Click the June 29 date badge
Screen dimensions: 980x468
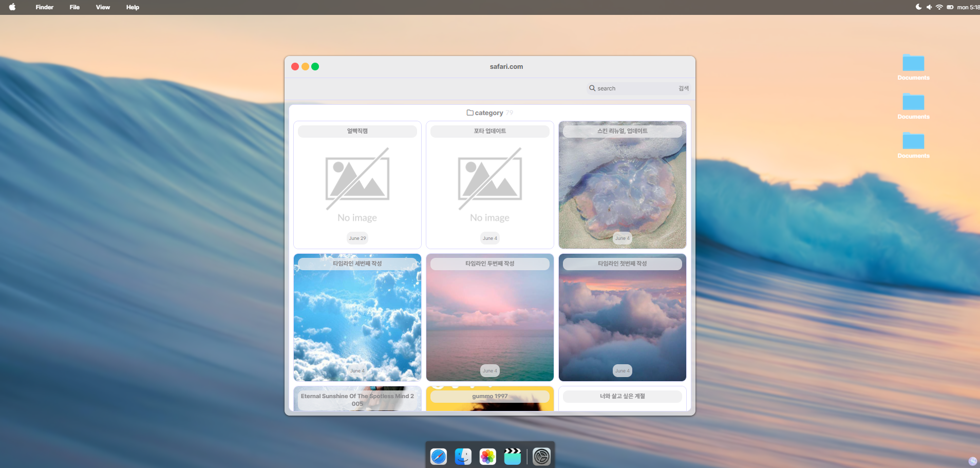(357, 238)
